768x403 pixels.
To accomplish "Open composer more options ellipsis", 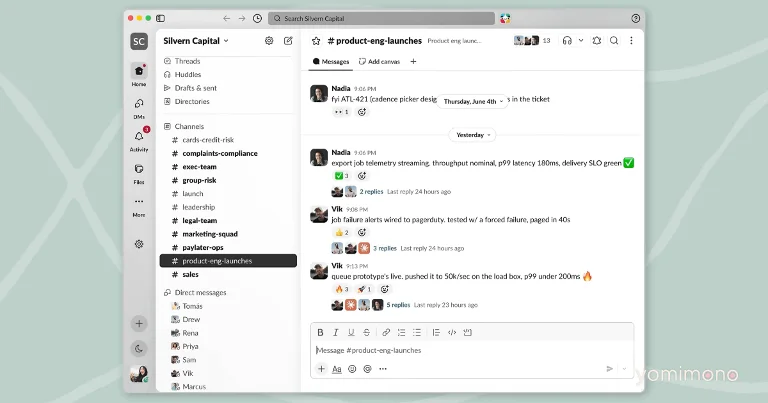I will point(383,369).
